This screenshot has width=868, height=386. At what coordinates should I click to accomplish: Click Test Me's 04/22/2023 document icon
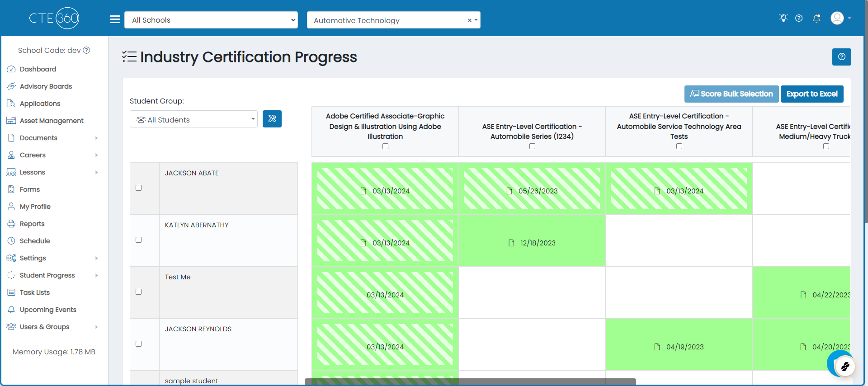click(x=803, y=295)
